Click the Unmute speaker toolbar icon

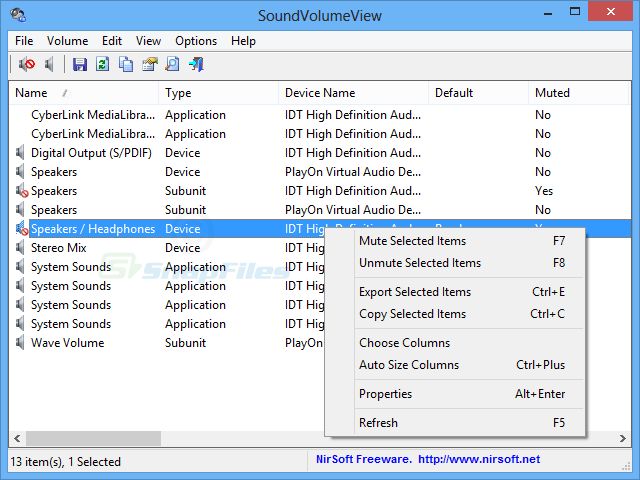coord(50,65)
